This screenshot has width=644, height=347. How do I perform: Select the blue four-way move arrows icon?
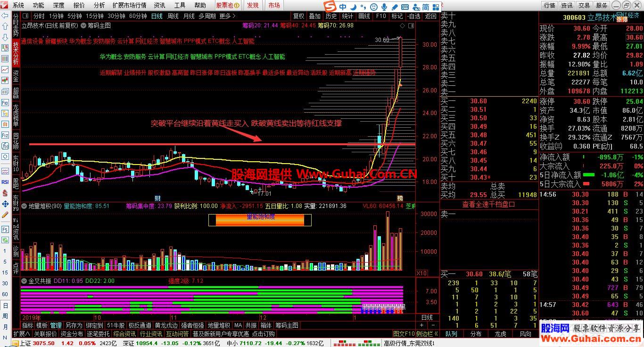pos(5,204)
